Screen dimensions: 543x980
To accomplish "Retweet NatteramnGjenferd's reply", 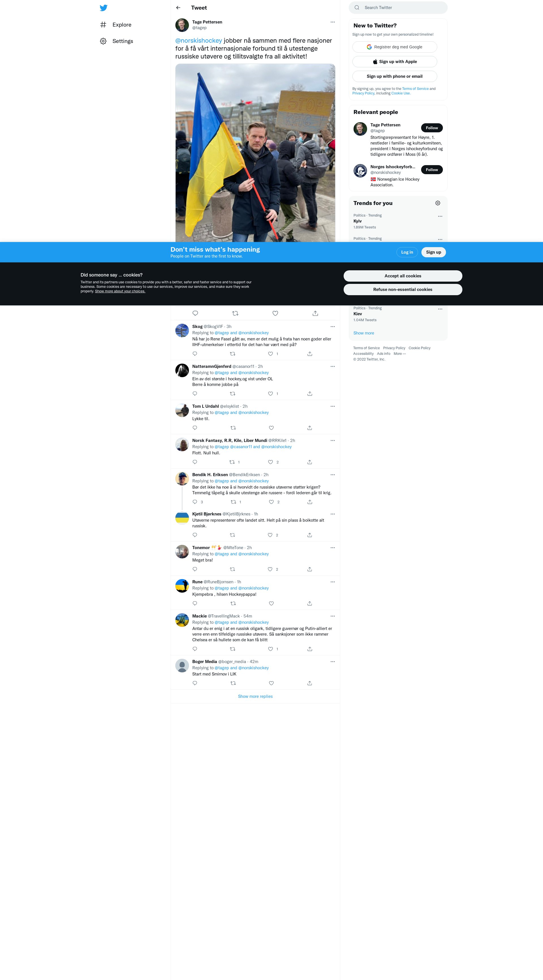I will (232, 394).
